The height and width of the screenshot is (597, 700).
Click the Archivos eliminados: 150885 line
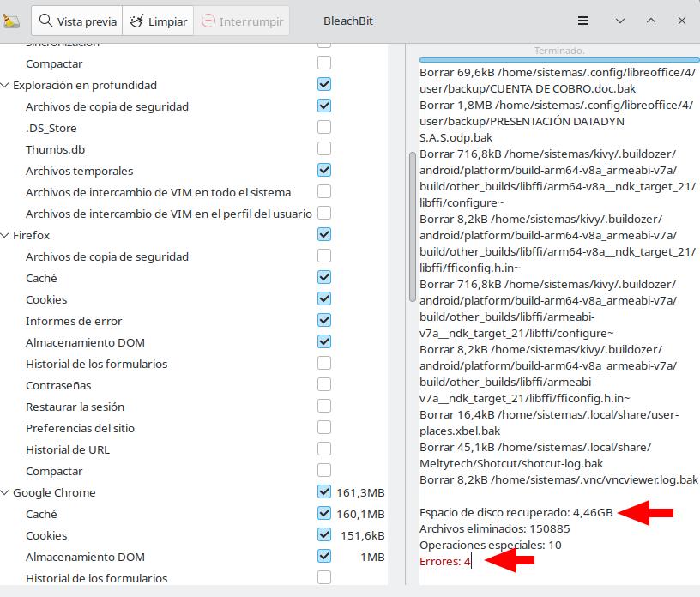coord(495,529)
